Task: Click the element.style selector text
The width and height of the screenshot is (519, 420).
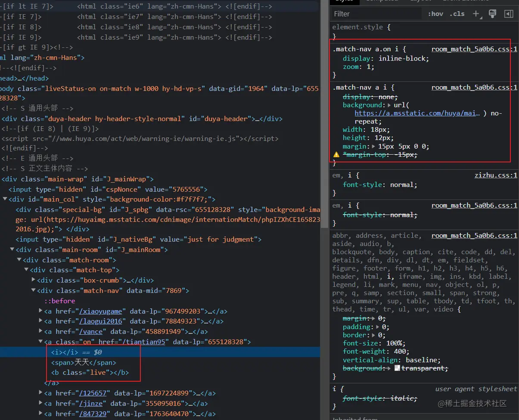Action: [357, 27]
